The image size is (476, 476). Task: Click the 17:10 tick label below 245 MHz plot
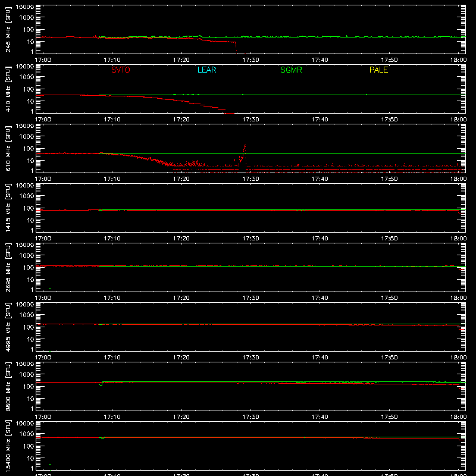click(x=112, y=60)
